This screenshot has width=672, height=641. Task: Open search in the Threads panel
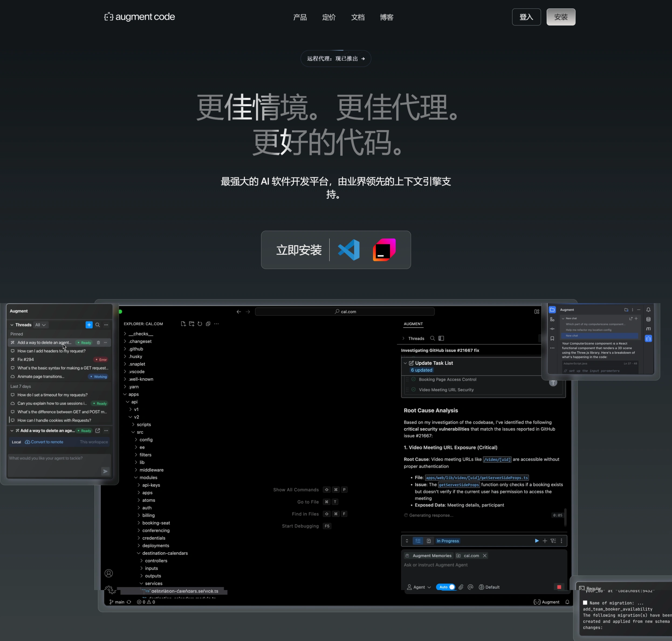97,325
